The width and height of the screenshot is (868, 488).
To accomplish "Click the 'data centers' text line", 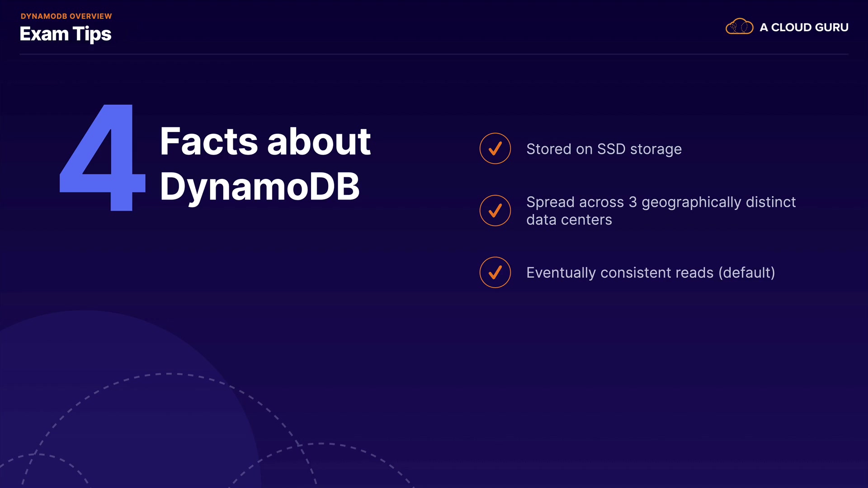I will tap(569, 220).
